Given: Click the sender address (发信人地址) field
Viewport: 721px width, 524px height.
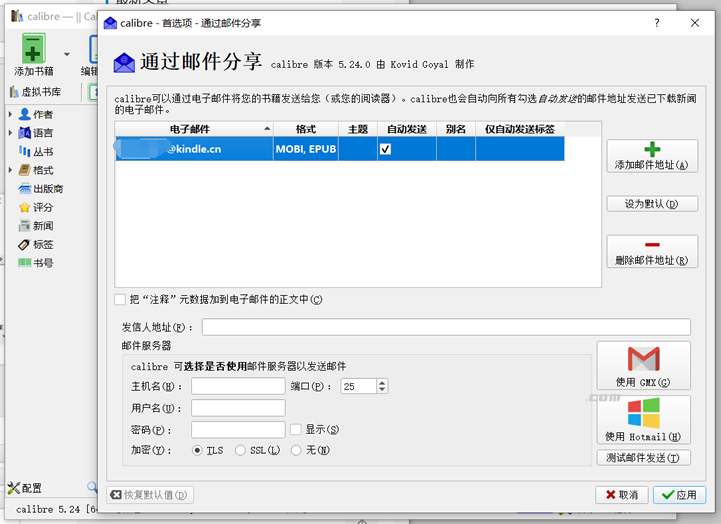Looking at the screenshot, I should pos(446,327).
